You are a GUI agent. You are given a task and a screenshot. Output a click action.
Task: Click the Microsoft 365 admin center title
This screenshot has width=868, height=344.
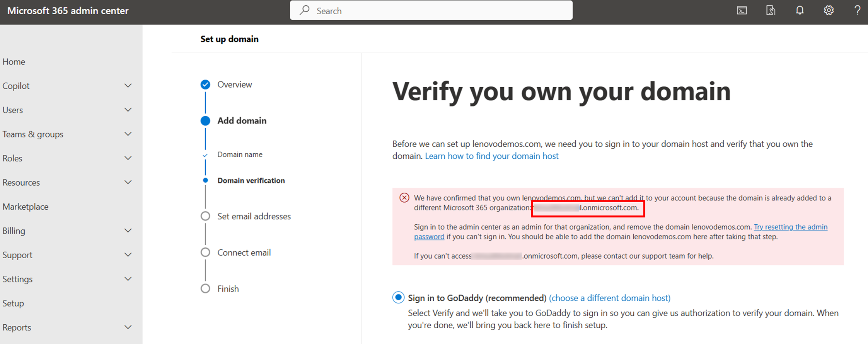click(68, 11)
